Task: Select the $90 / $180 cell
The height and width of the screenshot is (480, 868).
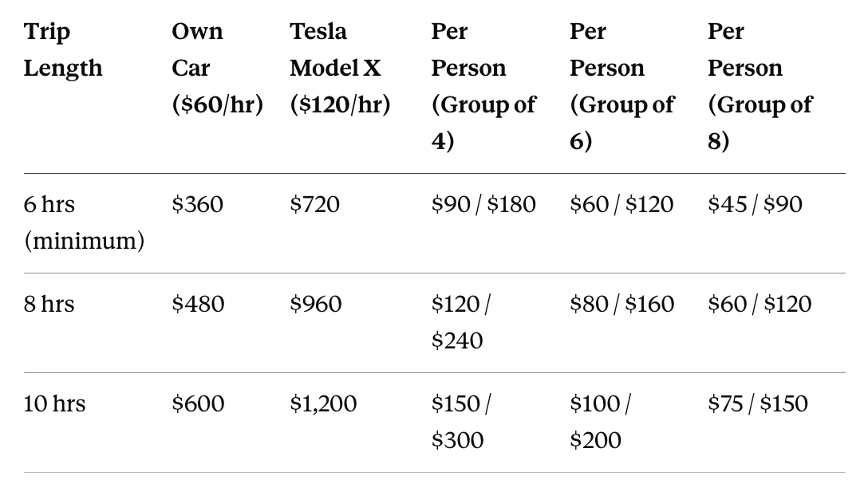Action: 483,205
